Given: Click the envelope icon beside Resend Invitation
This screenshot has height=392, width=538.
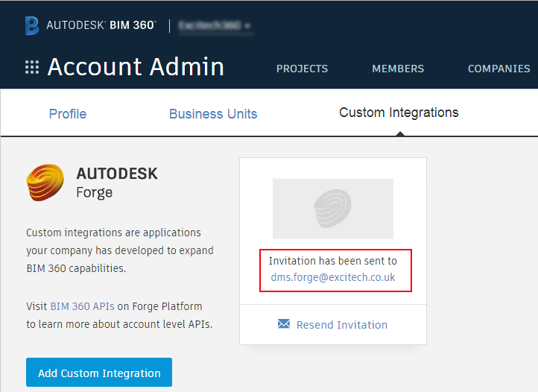Looking at the screenshot, I should coord(284,324).
